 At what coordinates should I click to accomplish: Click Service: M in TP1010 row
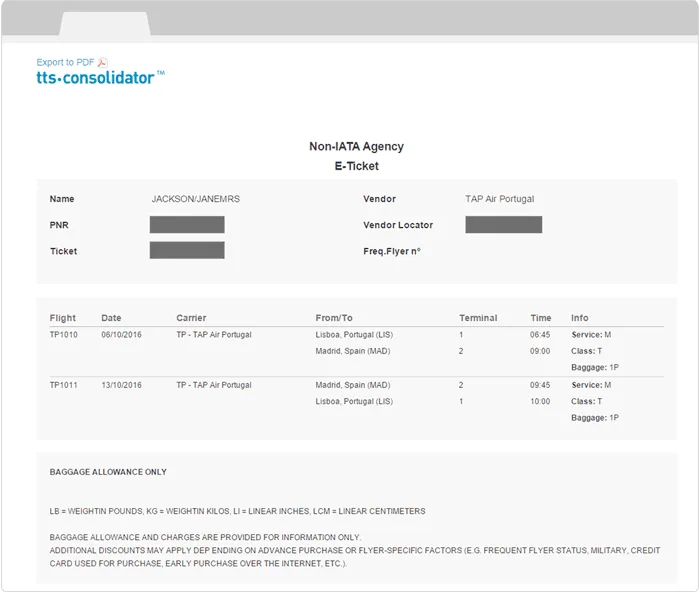pos(591,334)
